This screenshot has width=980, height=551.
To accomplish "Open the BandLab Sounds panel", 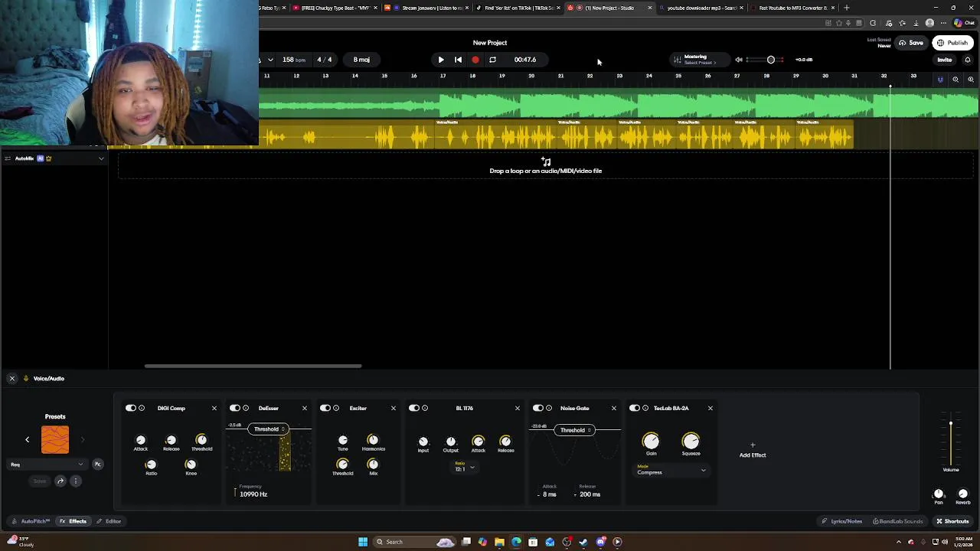I will [897, 521].
